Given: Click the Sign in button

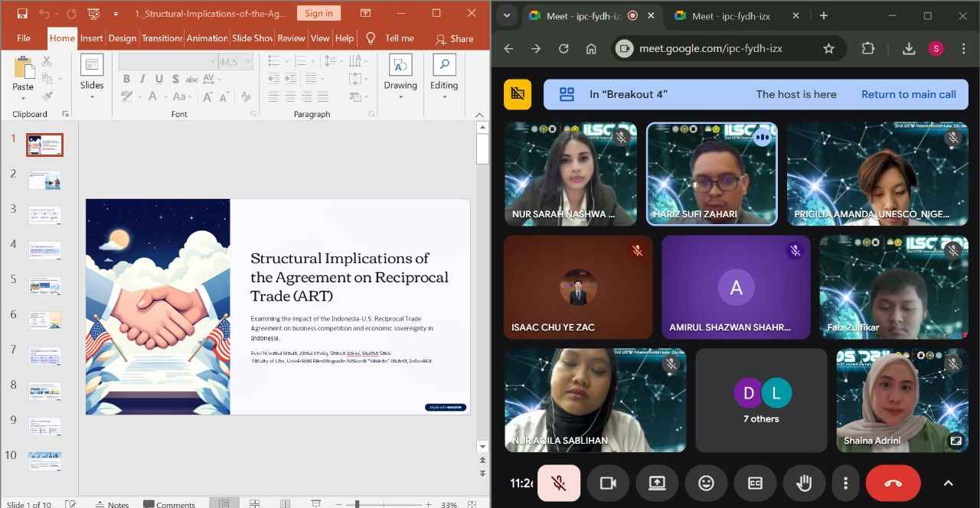Looking at the screenshot, I should click(x=318, y=13).
